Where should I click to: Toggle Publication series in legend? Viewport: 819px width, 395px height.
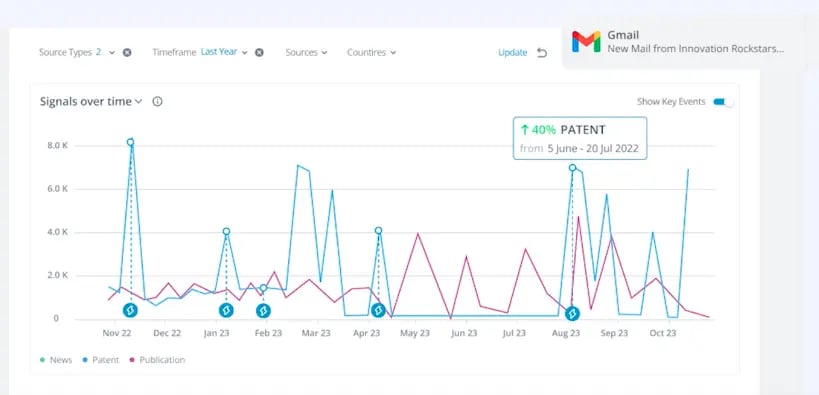coord(157,360)
